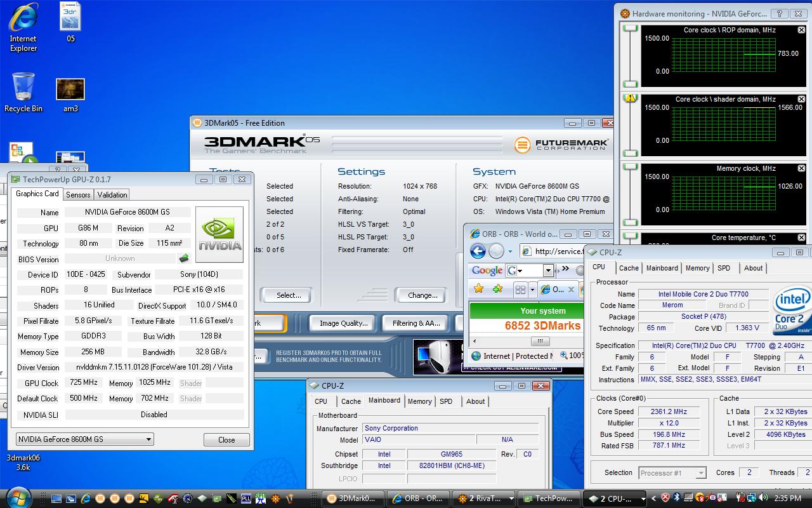This screenshot has height=508, width=812.
Task: Click the BIOS save chip icon in GPU-Z
Action: tap(184, 258)
